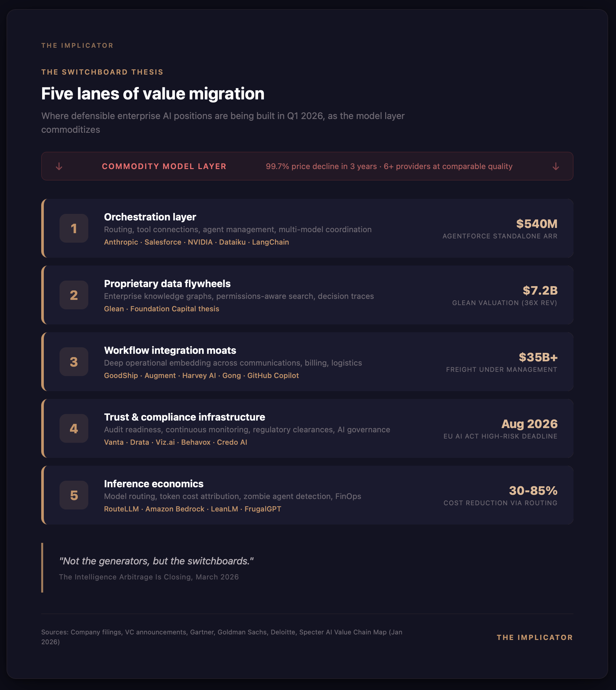Click the left down-arrow in commodity banner
Screen dimensions: 616x690
pos(59,166)
